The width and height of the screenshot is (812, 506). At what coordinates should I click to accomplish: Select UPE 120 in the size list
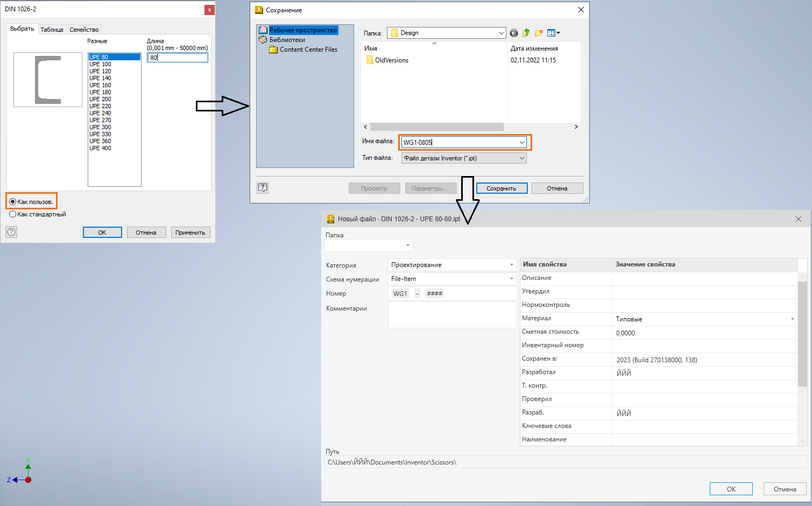[114, 71]
